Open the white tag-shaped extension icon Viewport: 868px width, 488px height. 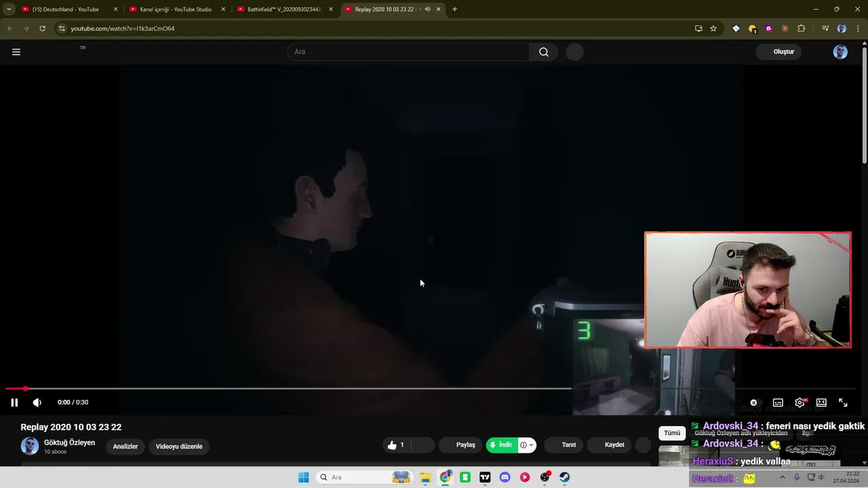(736, 28)
